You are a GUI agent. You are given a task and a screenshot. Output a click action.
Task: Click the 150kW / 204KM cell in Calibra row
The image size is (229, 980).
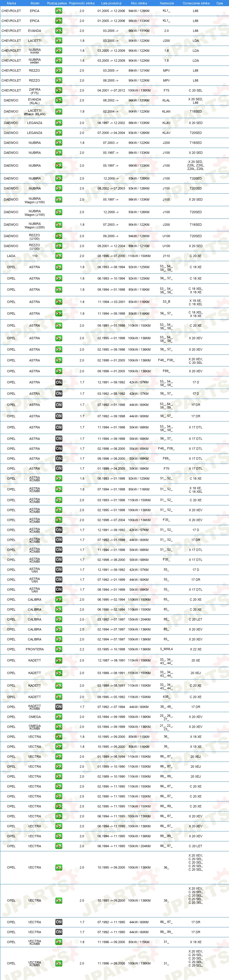pos(139,619)
